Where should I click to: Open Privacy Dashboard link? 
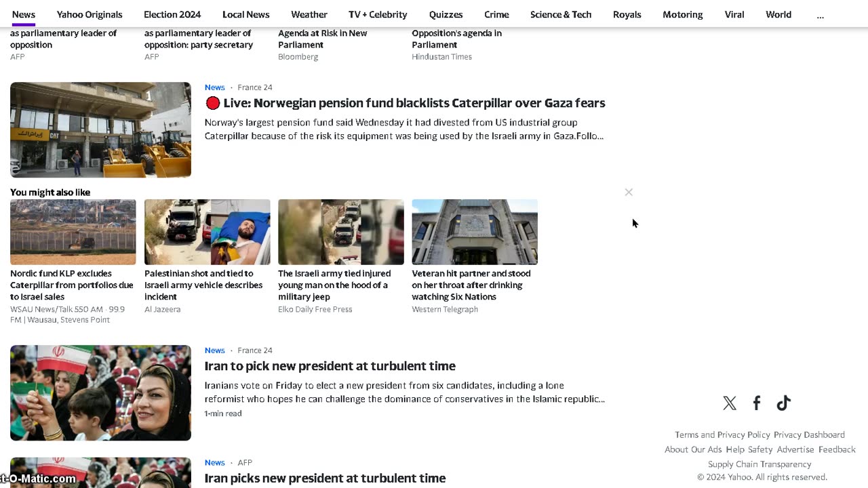pyautogui.click(x=809, y=435)
